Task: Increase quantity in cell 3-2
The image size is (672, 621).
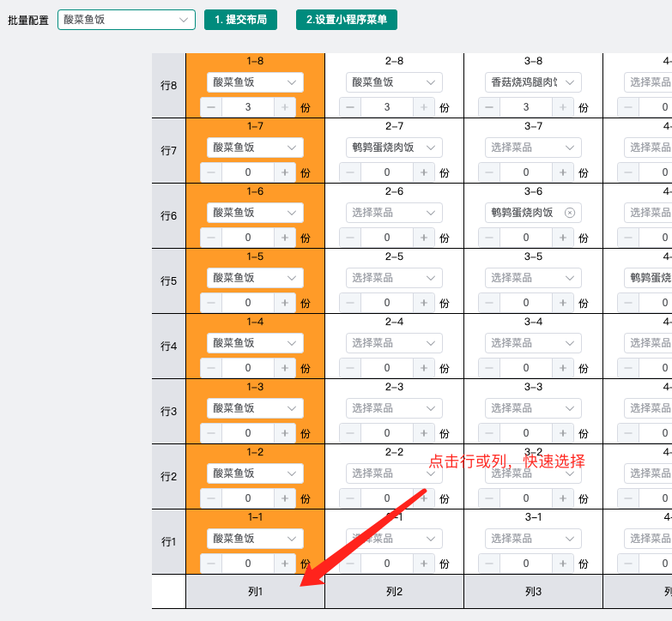Action: coord(563,498)
